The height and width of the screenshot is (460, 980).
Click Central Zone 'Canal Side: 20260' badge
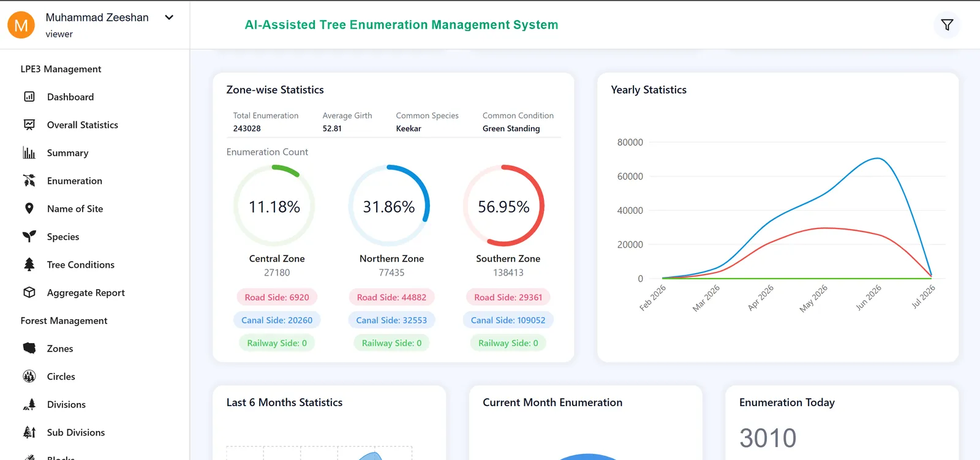pos(277,320)
